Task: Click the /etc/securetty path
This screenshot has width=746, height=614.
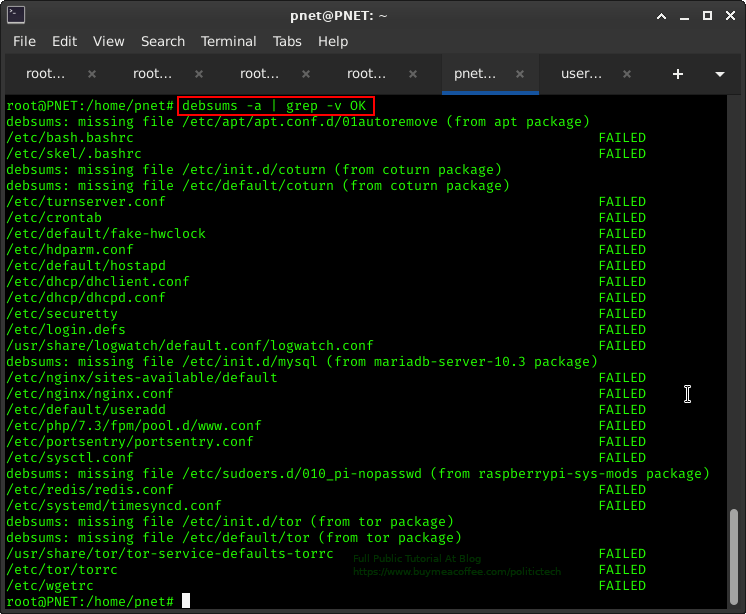Action: [62, 313]
